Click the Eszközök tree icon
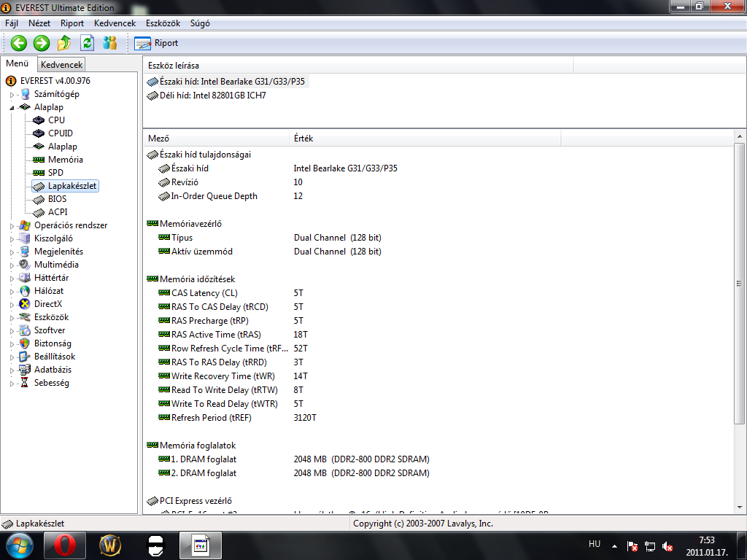The height and width of the screenshot is (560, 747). coord(24,317)
